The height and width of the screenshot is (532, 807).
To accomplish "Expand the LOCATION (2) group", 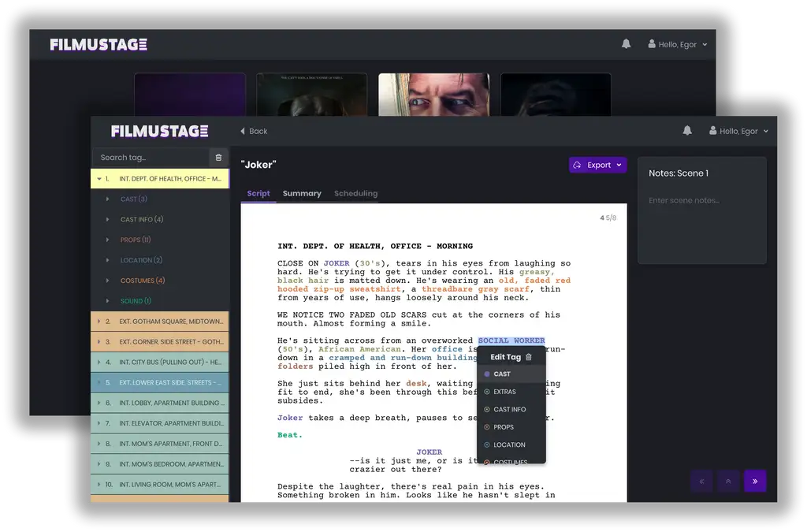I will tap(107, 260).
